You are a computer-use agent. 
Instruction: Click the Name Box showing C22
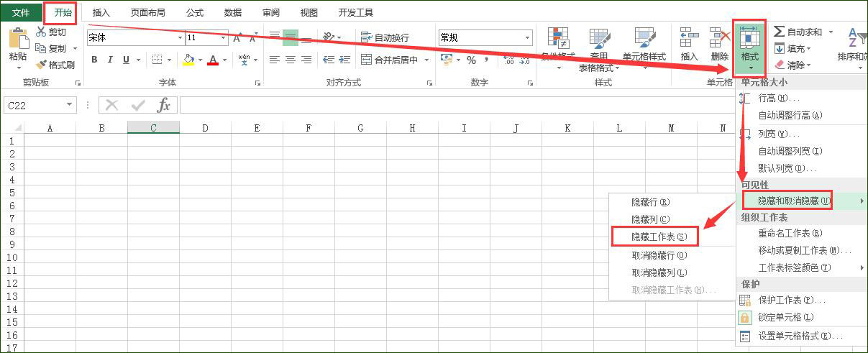point(40,106)
